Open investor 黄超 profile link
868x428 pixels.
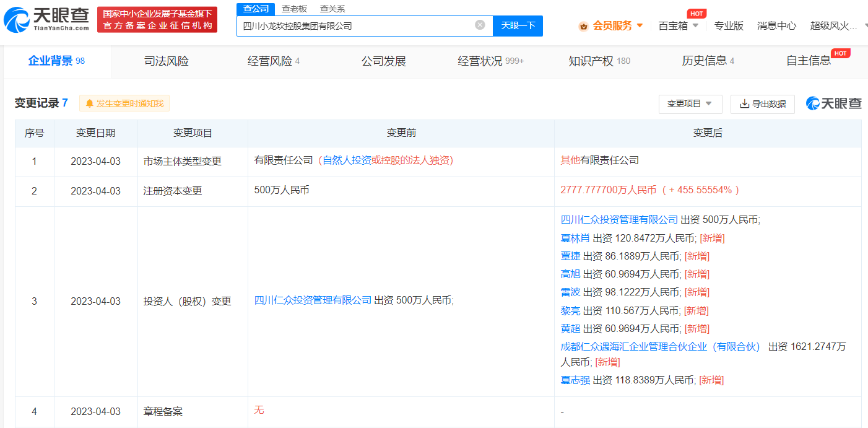tap(570, 328)
